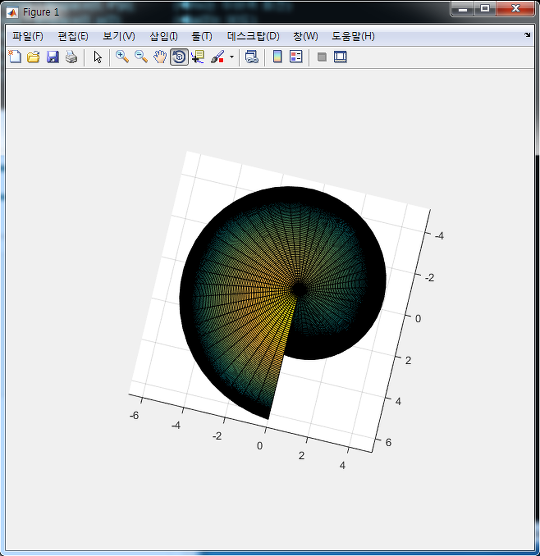Open file using the folder icon
This screenshot has width=540, height=556.
click(x=33, y=57)
